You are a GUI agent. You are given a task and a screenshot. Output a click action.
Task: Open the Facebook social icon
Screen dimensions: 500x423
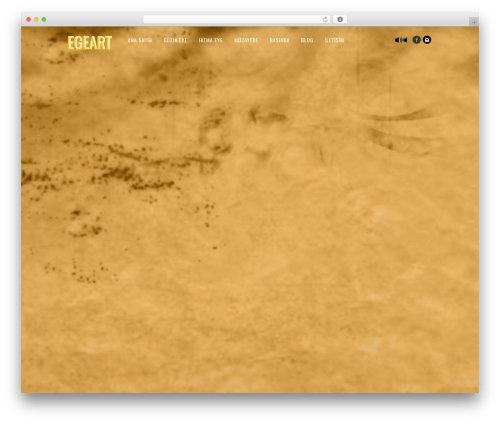coord(417,40)
